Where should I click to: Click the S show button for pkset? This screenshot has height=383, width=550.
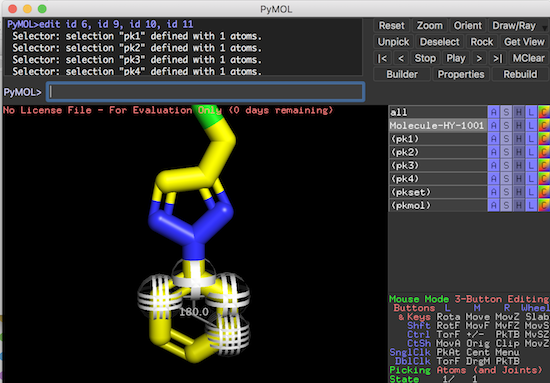[x=506, y=192]
